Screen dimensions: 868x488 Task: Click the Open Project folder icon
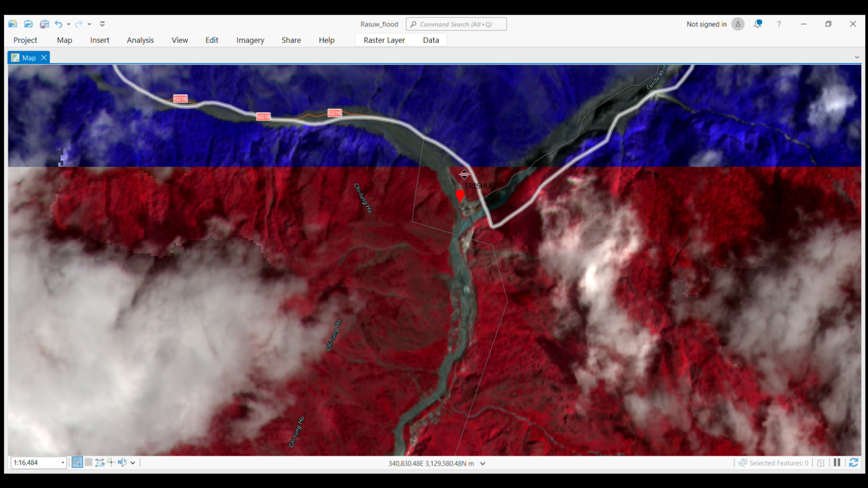[x=29, y=24]
